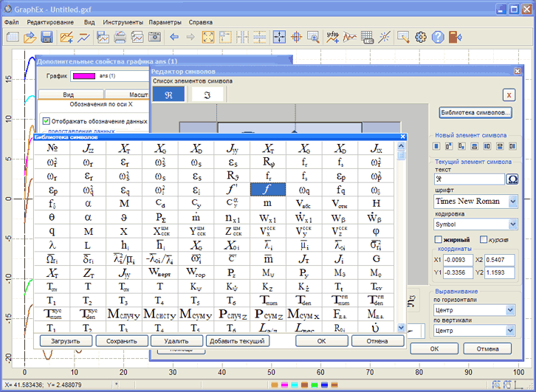Click the blue question mark help icon
536x392 pixels.
pos(437,37)
